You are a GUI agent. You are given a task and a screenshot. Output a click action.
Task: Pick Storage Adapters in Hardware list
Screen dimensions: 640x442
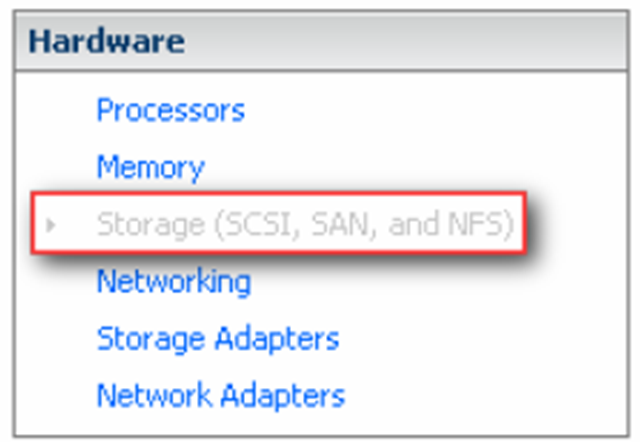coord(217,339)
